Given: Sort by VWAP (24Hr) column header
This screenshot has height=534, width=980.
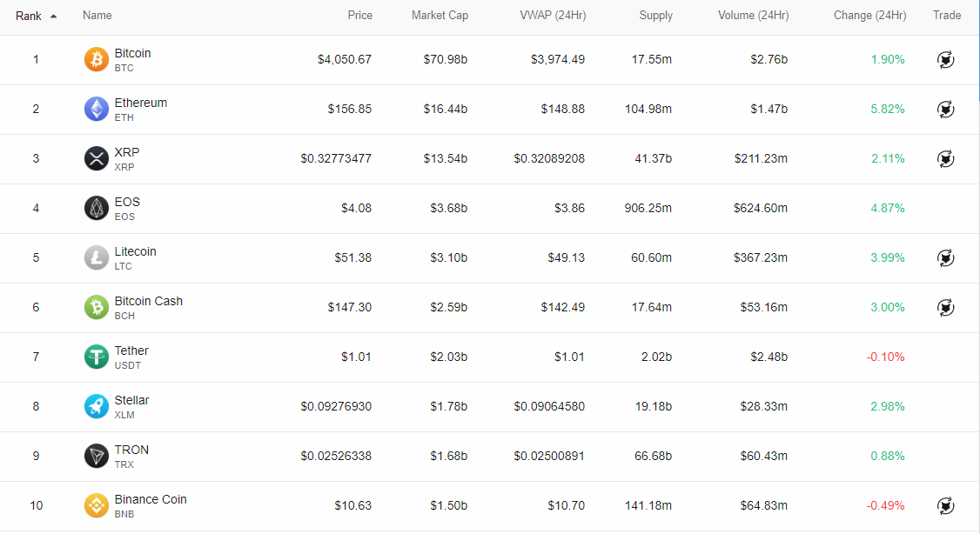Looking at the screenshot, I should [x=554, y=15].
